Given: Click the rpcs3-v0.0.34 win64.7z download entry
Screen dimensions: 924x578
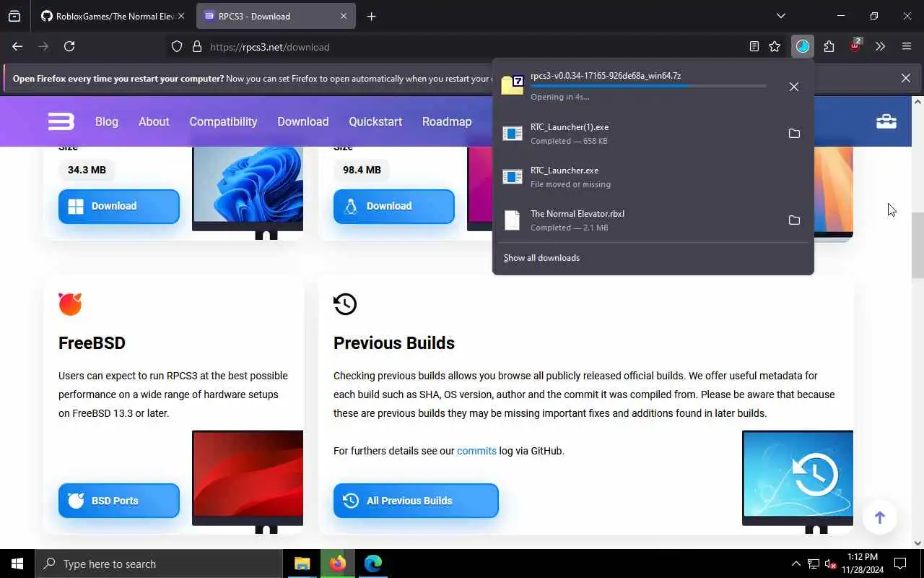Looking at the screenshot, I should point(635,86).
